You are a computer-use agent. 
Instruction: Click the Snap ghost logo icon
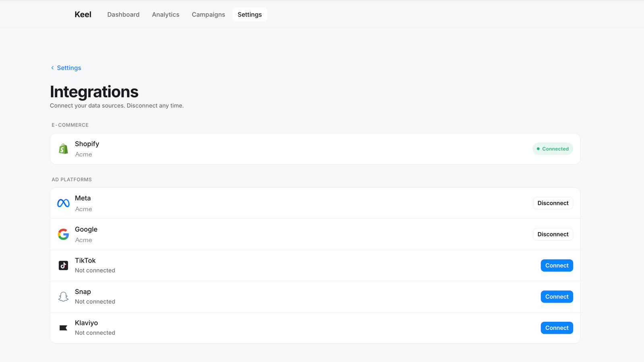(63, 297)
